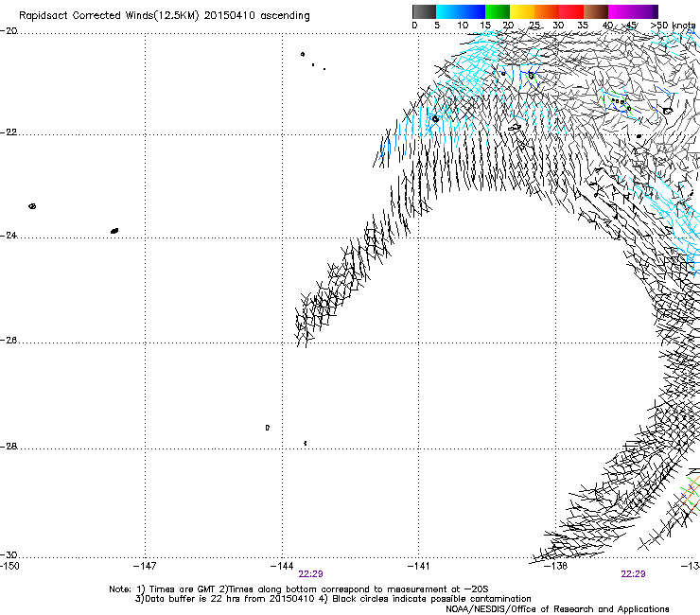
Task: Click the 'measurement at -20S' note text
Action: 437,589
